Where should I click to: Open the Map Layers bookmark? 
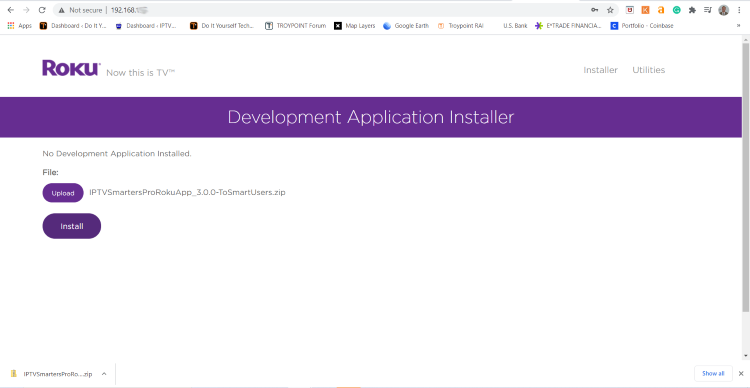[x=354, y=26]
